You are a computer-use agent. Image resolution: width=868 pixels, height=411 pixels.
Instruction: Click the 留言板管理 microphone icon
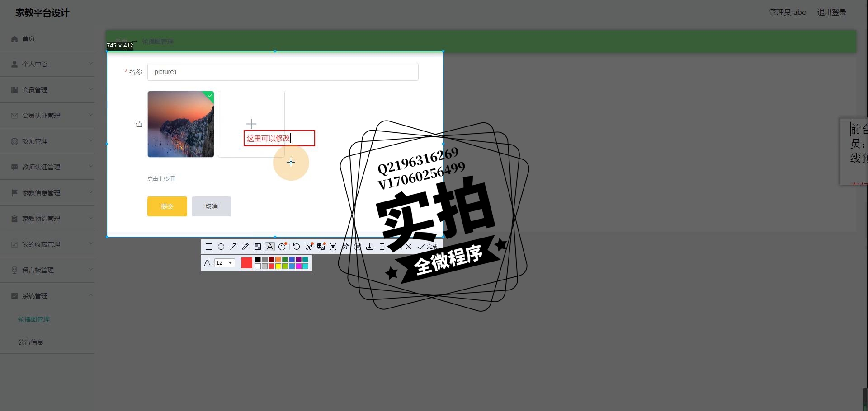pyautogui.click(x=14, y=270)
